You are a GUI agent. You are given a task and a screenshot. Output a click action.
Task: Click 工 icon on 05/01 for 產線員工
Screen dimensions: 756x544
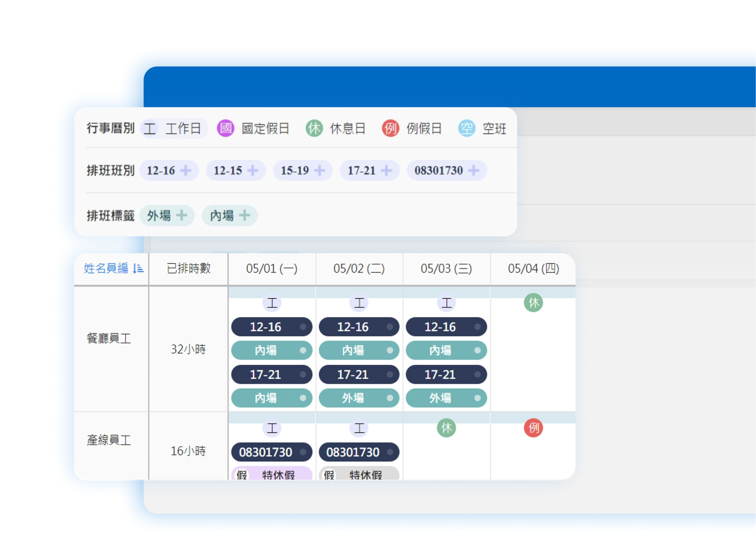coord(272,428)
